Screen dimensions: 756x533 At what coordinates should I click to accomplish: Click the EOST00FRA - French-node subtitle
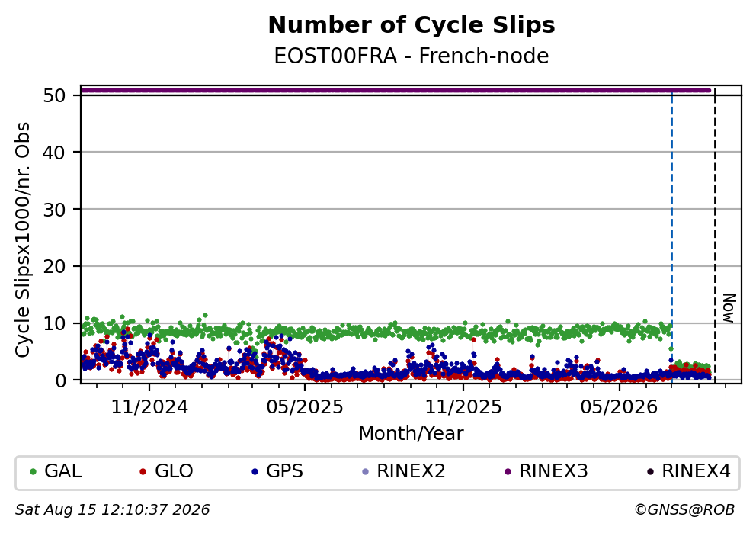(x=412, y=56)
